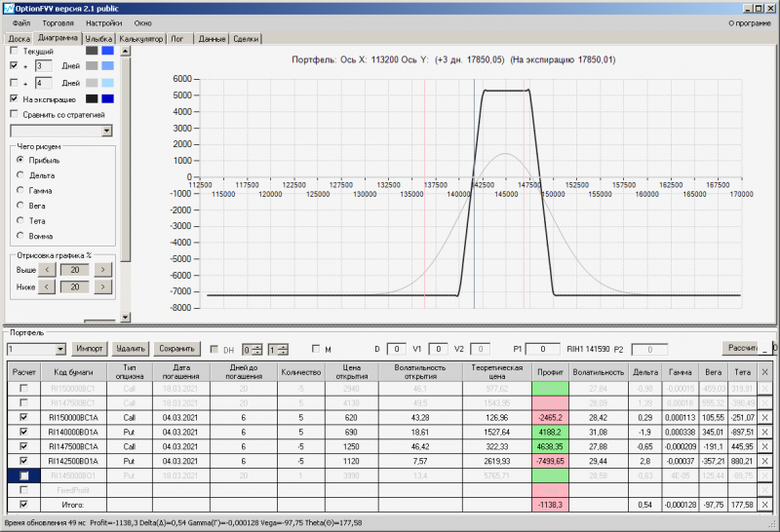The width and height of the screenshot is (780, 532).
Task: Click the P1 input field
Action: coord(542,349)
